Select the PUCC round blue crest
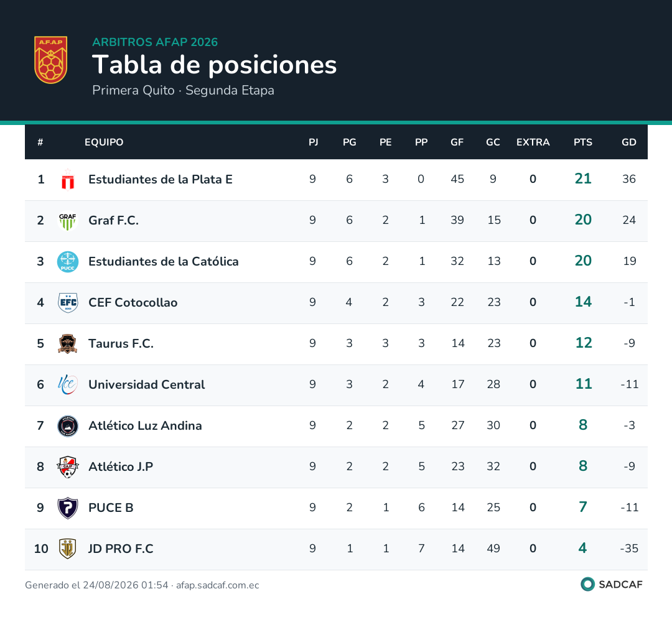The height and width of the screenshot is (617, 672). pyautogui.click(x=68, y=262)
